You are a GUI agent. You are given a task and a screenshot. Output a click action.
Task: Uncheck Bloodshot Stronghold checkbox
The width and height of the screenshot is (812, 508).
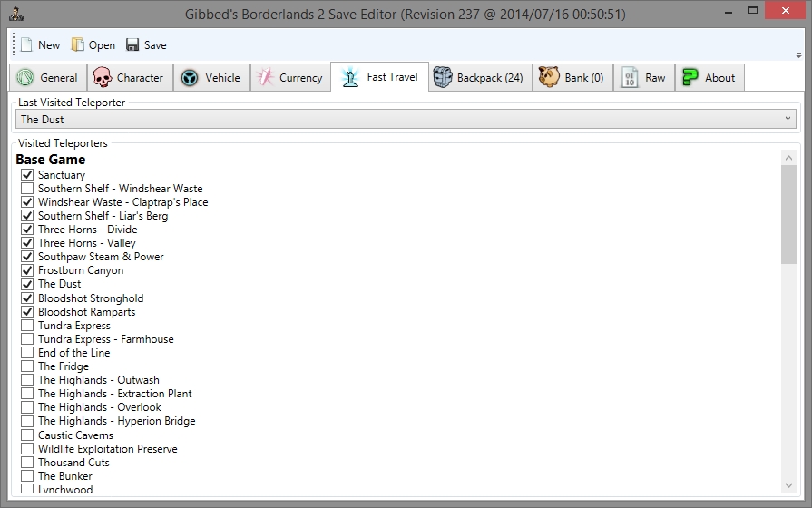click(x=27, y=298)
